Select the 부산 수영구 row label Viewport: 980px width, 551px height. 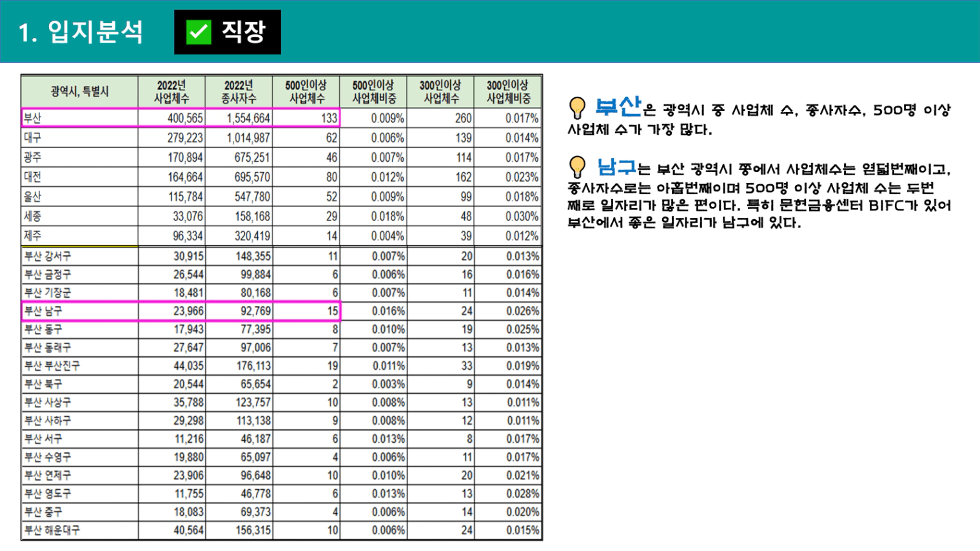point(48,457)
